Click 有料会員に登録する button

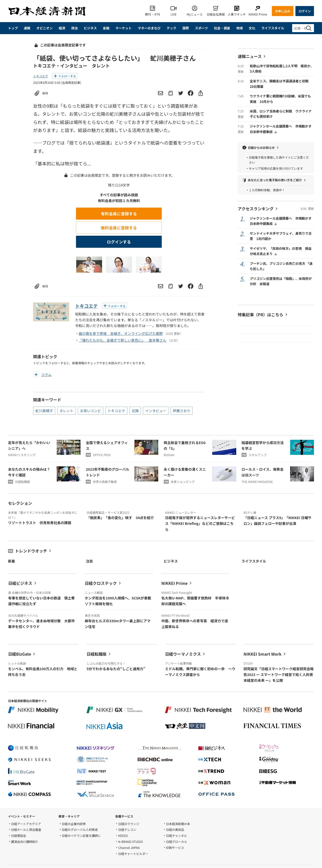[119, 214]
